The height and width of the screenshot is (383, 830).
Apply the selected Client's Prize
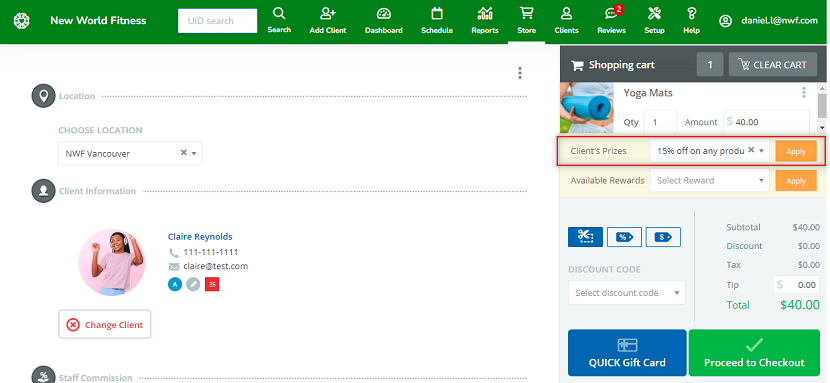click(x=796, y=151)
